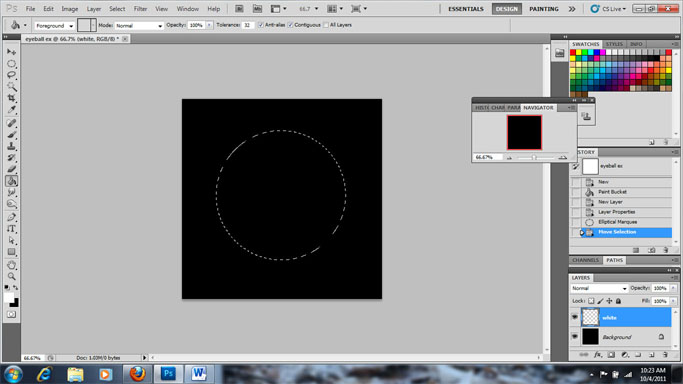The height and width of the screenshot is (384, 683).
Task: Toggle Anti-alias checkbox
Action: pyautogui.click(x=261, y=25)
